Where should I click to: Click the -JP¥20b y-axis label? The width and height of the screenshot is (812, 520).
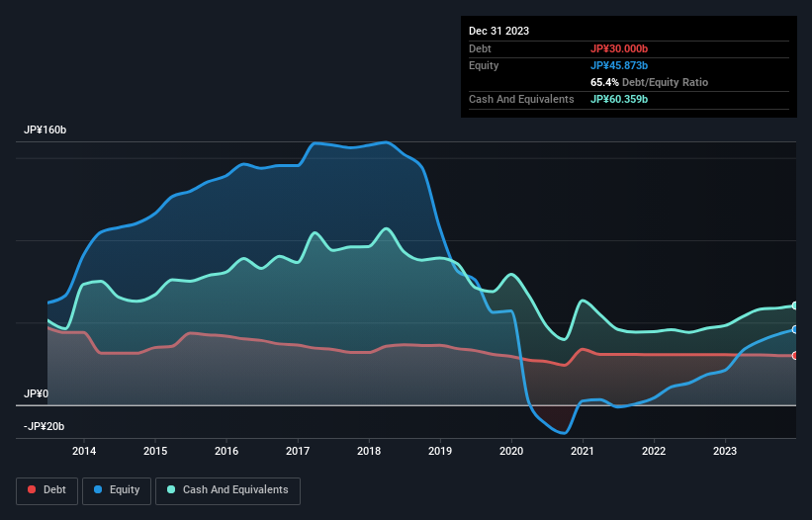[43, 426]
